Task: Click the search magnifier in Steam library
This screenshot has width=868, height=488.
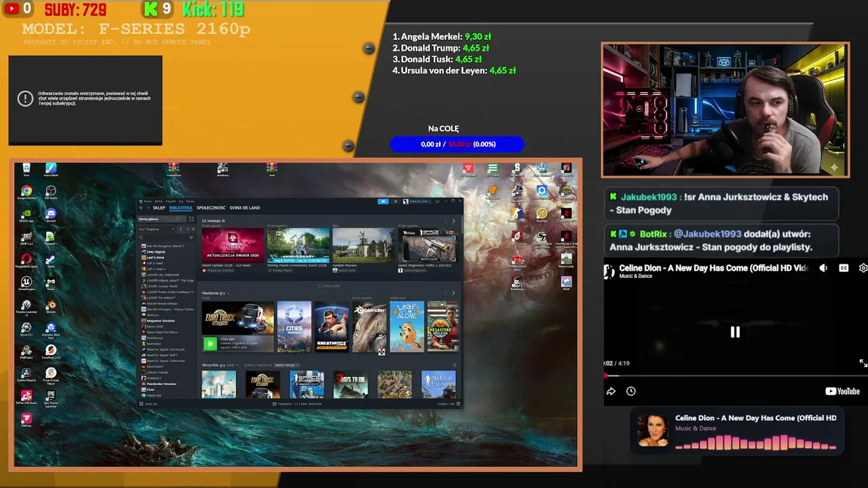Action: point(142,237)
